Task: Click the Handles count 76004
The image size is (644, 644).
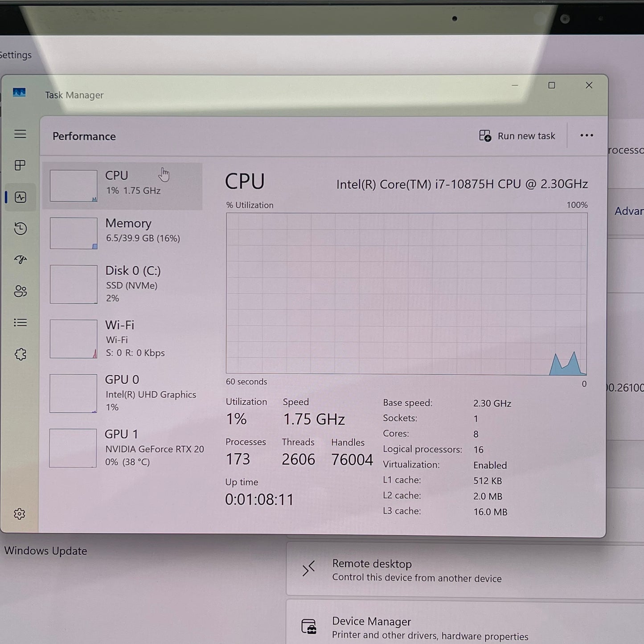Action: [352, 459]
